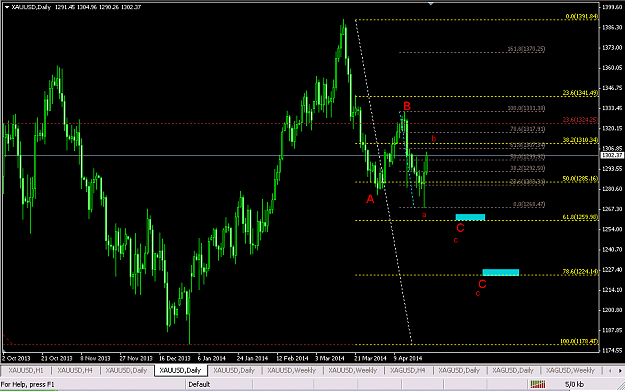
Task: Click the chart tabs scroll-left arrow
Action: pos(610,371)
